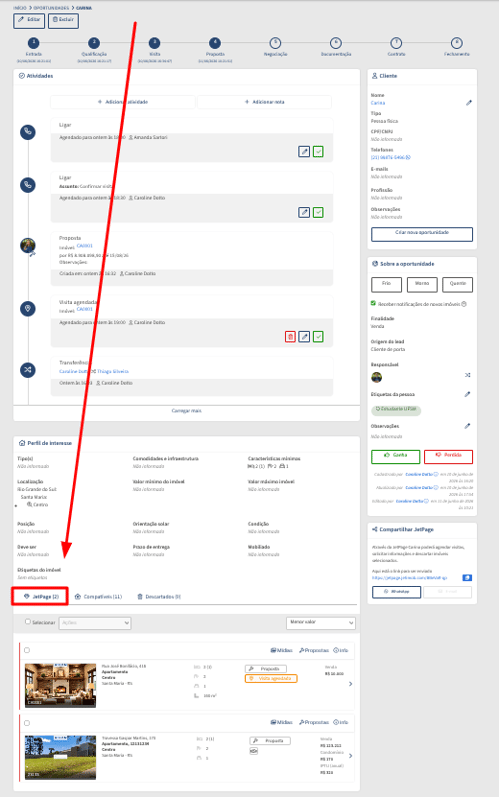Open the Ações dropdown

click(x=95, y=623)
